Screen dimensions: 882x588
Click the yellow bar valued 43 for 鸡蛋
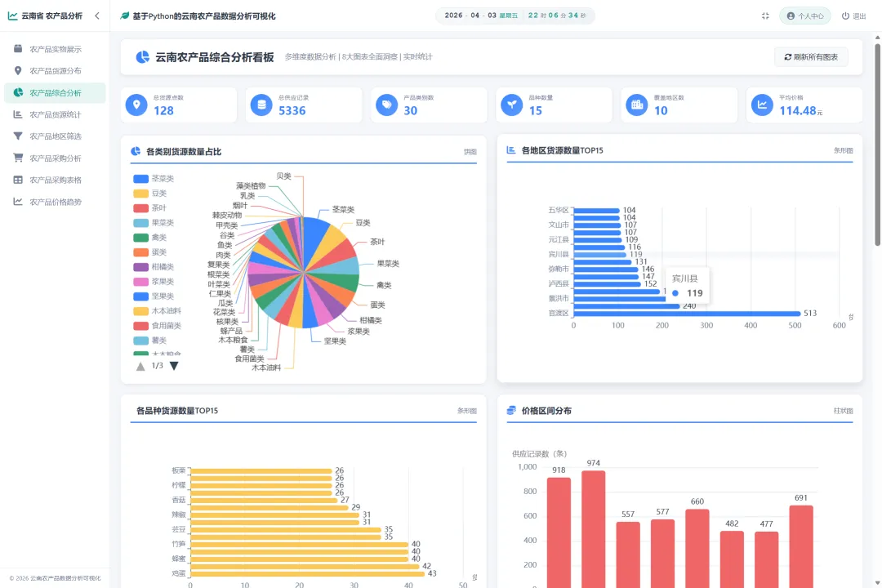coord(308,573)
